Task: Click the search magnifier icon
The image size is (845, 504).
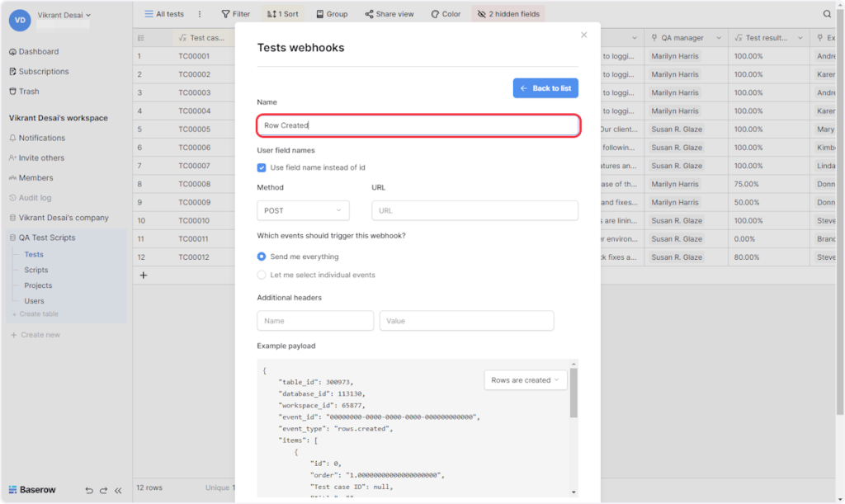Action: click(827, 14)
